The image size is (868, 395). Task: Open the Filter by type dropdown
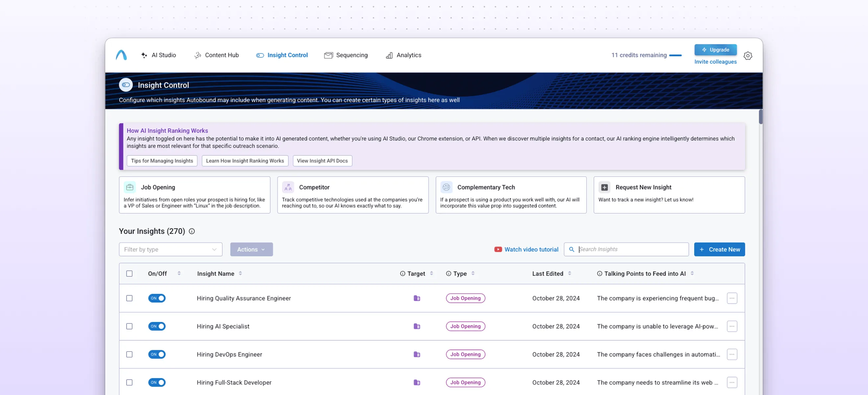click(171, 249)
